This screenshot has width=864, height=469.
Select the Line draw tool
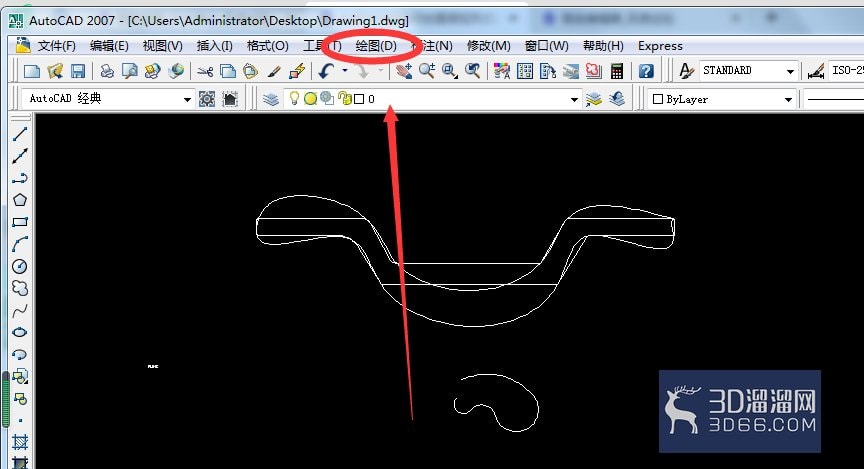(20, 134)
